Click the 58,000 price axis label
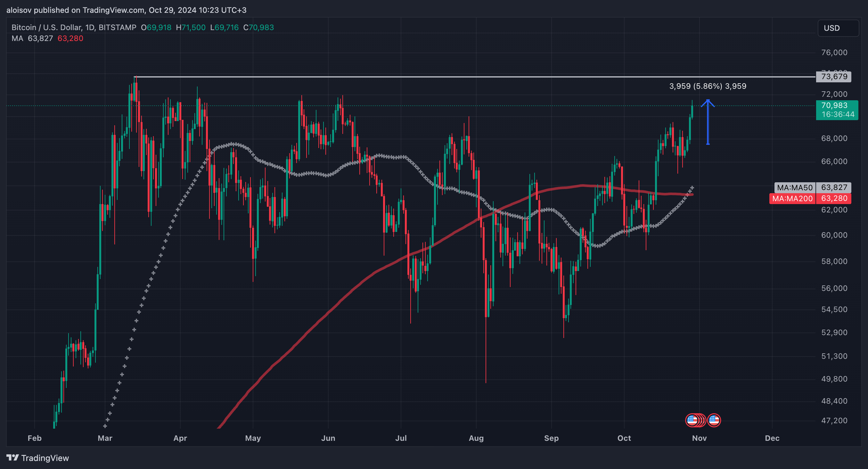Viewport: 868px width, 469px height. pyautogui.click(x=834, y=261)
